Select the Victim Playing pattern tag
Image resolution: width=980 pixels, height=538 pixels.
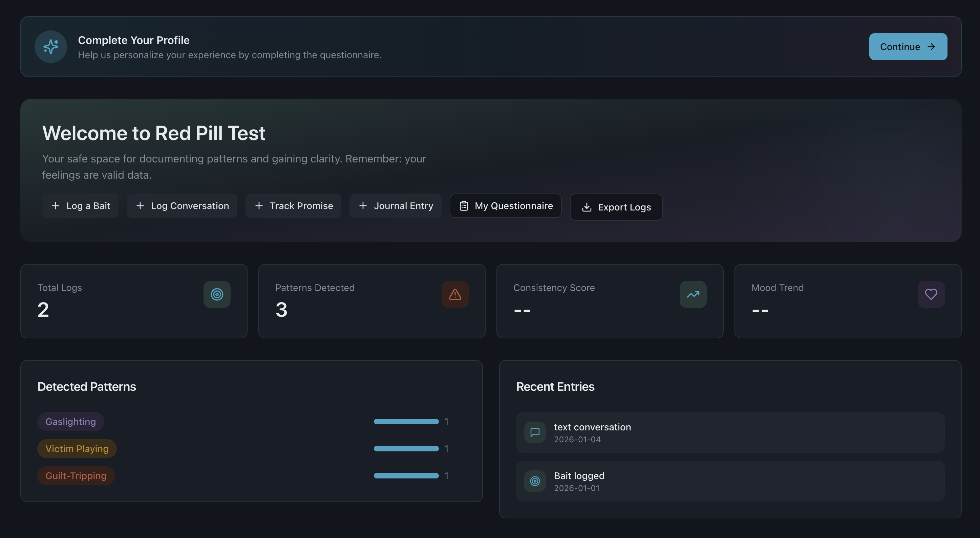tap(77, 448)
